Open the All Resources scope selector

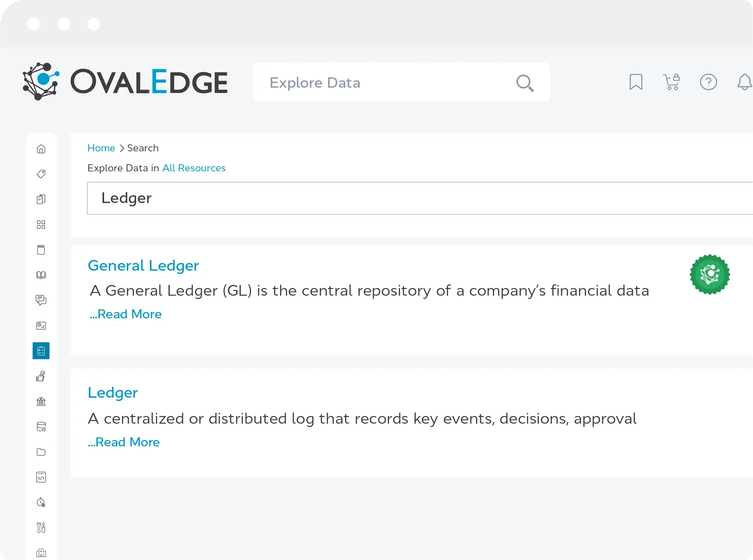tap(194, 168)
